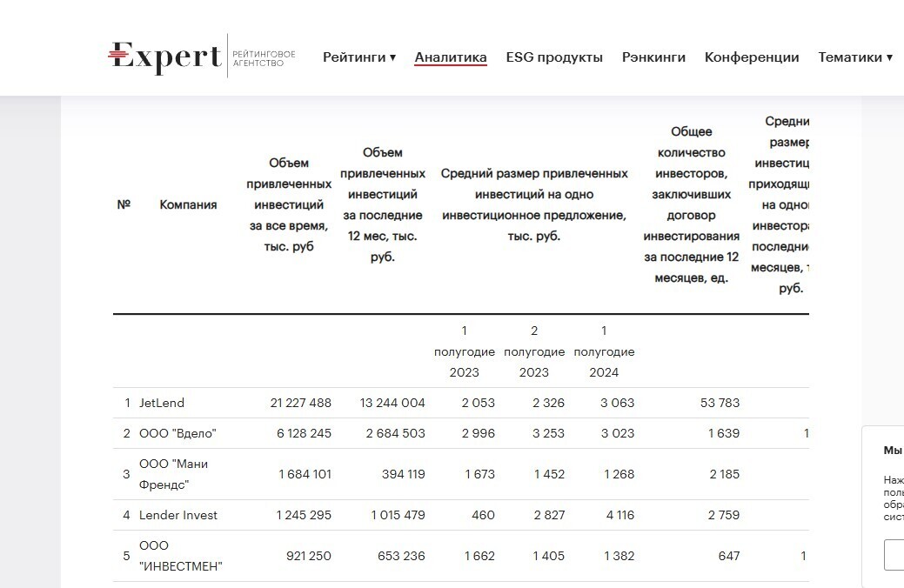Click the Expert logo
This screenshot has width=904, height=588.
(164, 57)
